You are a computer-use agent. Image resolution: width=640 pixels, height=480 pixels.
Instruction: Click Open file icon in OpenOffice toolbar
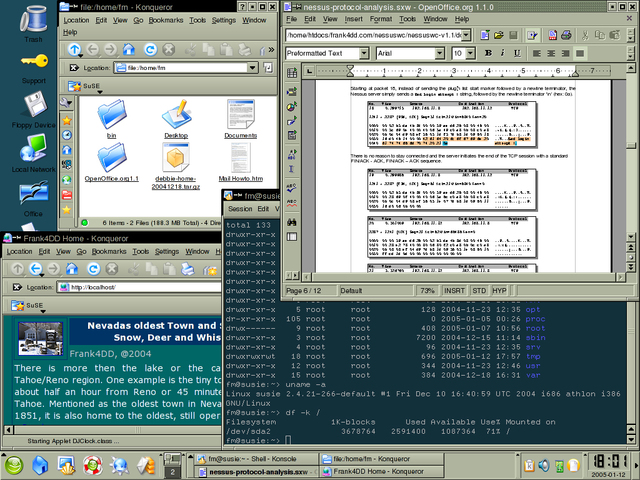coord(499,35)
